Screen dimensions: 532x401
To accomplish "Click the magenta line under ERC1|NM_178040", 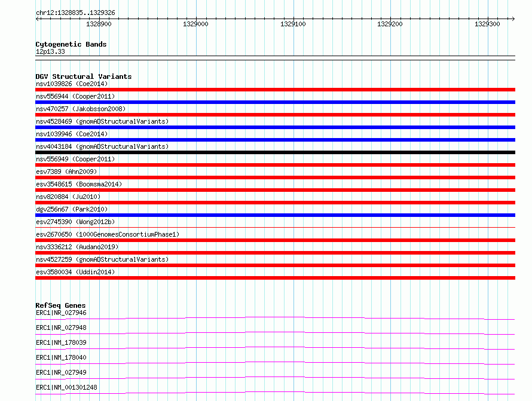I will [275, 363].
